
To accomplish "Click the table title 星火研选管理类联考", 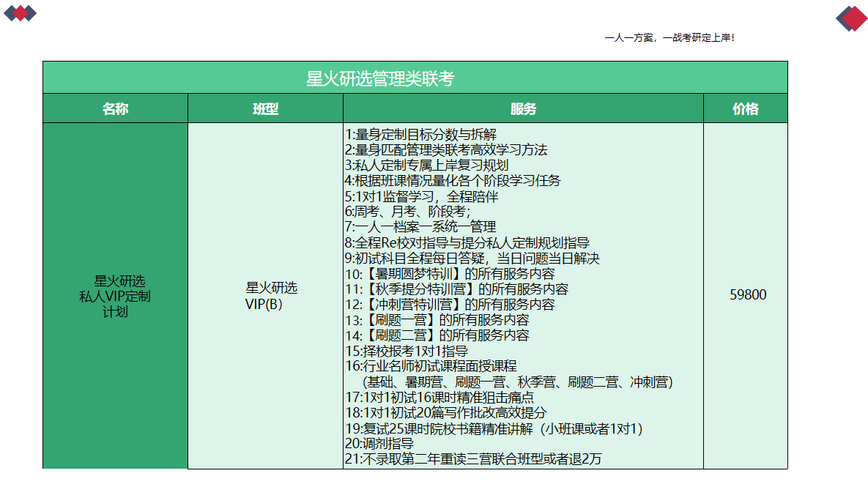I will tap(380, 78).
